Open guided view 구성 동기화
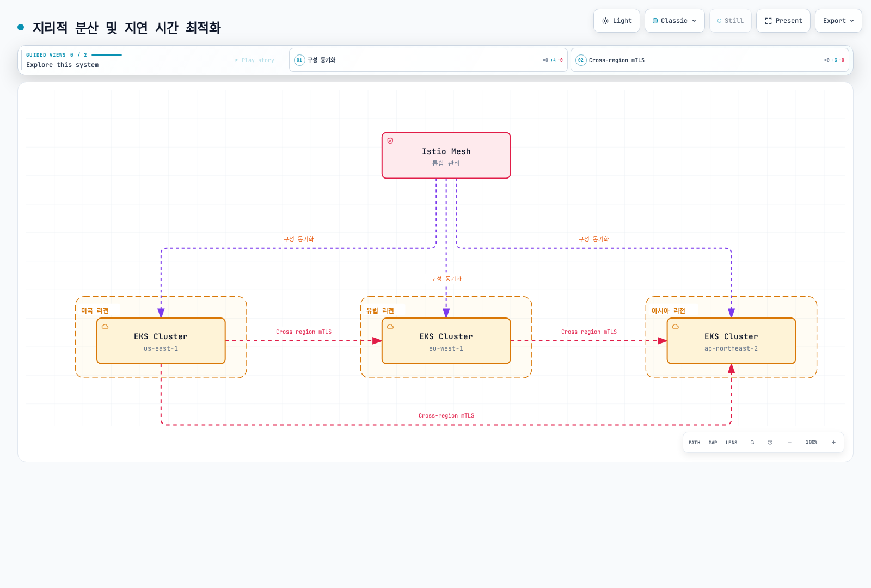Screen dimensions: 871x588 [x=428, y=60]
